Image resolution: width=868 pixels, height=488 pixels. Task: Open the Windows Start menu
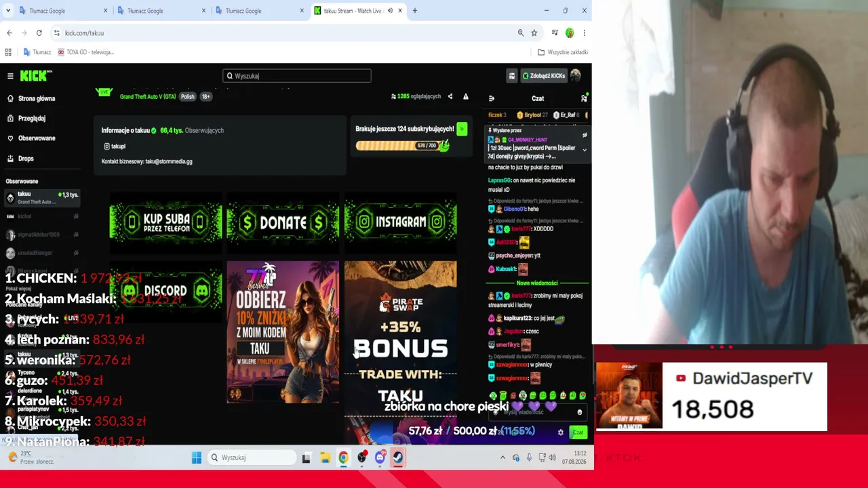click(x=197, y=458)
